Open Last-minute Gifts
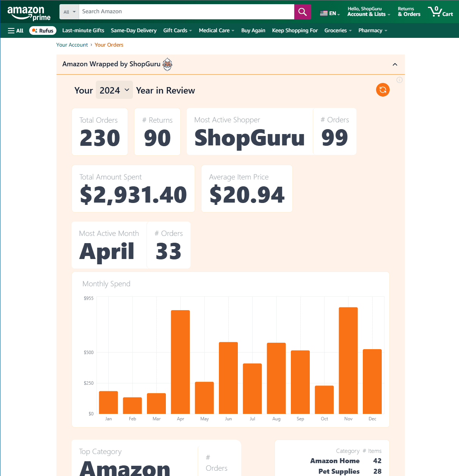Viewport: 459px width, 476px height. pyautogui.click(x=83, y=31)
